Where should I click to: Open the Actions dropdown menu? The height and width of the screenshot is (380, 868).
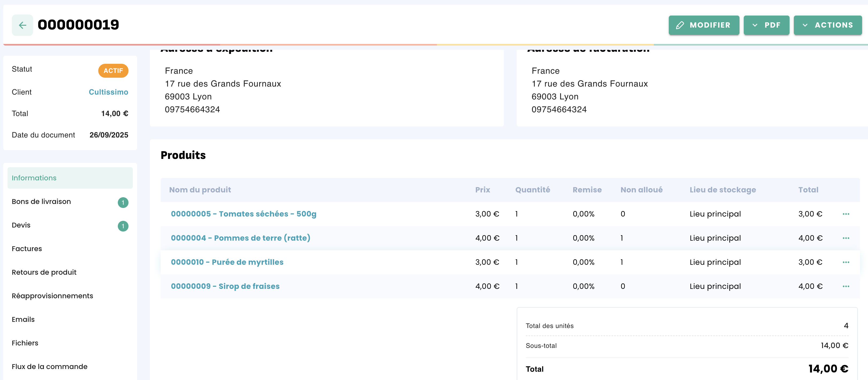point(827,25)
